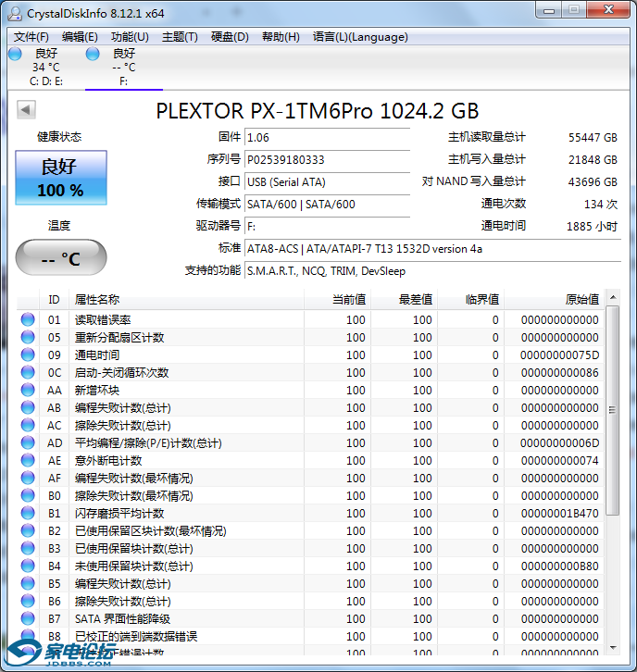Screen dimensions: 637x672
Task: Select the C: D: E: disk tab
Action: point(46,67)
